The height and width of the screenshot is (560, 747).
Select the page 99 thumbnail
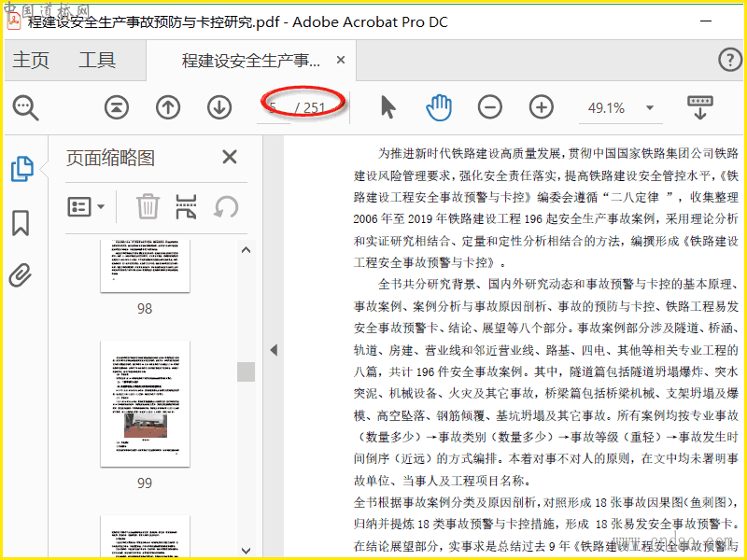click(145, 404)
